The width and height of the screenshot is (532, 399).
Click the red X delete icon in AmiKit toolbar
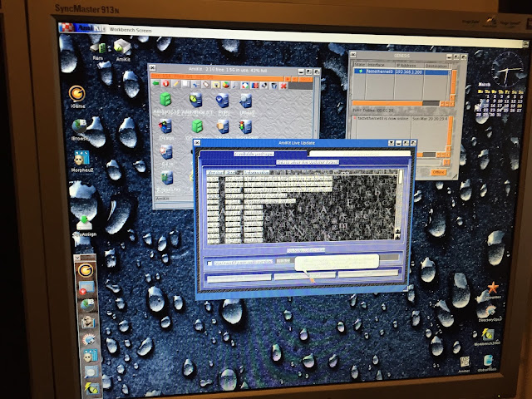[x=283, y=86]
